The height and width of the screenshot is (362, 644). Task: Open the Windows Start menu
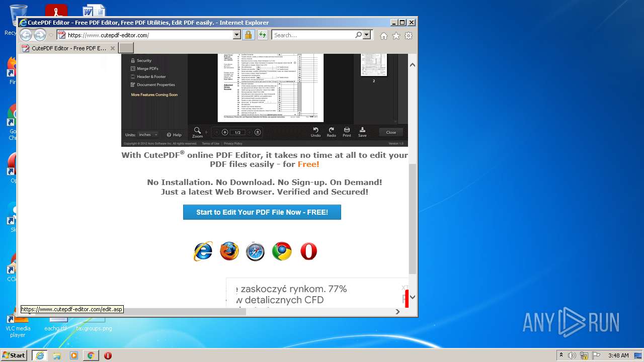point(14,355)
